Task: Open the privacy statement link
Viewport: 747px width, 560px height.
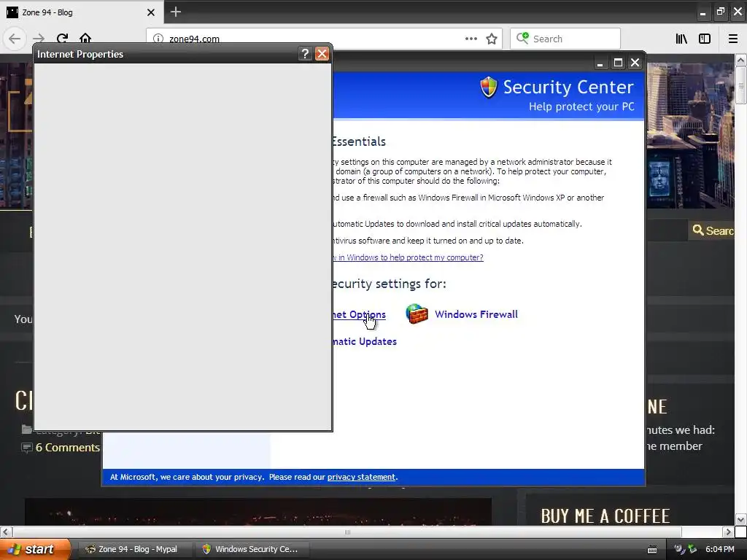Action: pos(361,477)
